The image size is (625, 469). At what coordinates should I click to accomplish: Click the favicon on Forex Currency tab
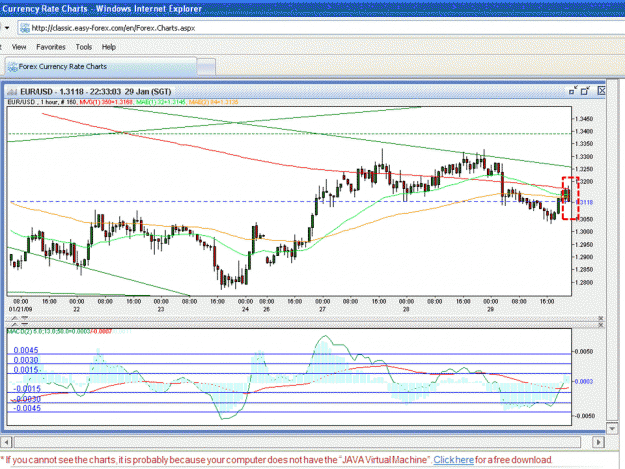click(13, 67)
